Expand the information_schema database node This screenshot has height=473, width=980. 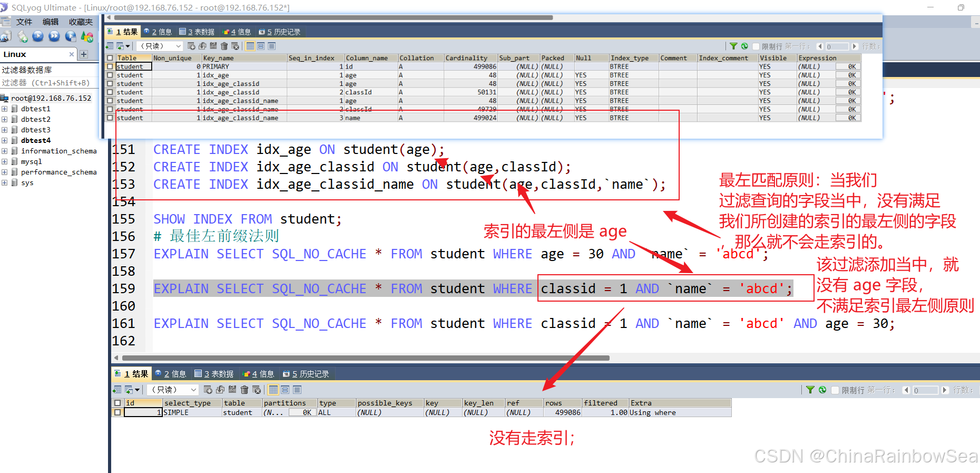point(4,151)
